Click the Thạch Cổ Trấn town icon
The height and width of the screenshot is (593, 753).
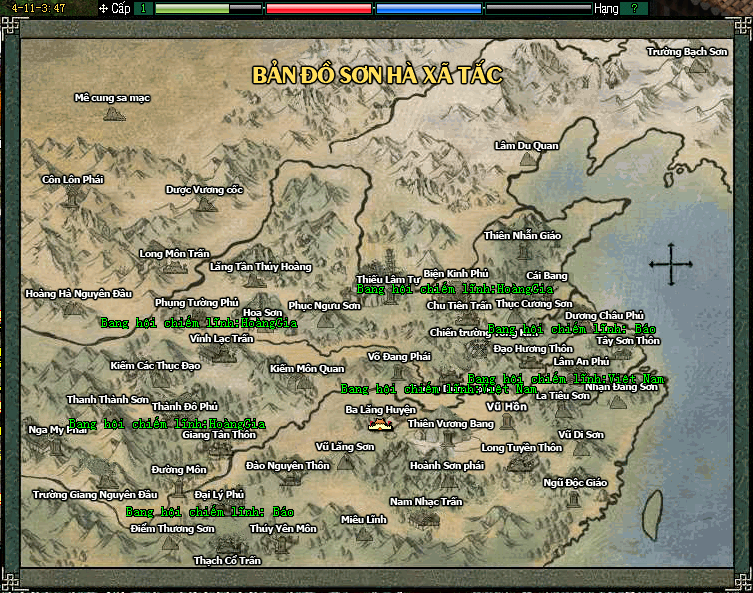pos(227,546)
